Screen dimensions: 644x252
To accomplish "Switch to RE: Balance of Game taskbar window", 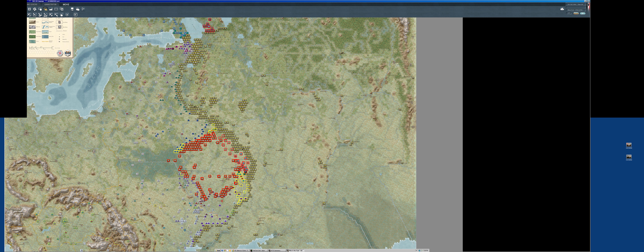I will coord(241,251).
